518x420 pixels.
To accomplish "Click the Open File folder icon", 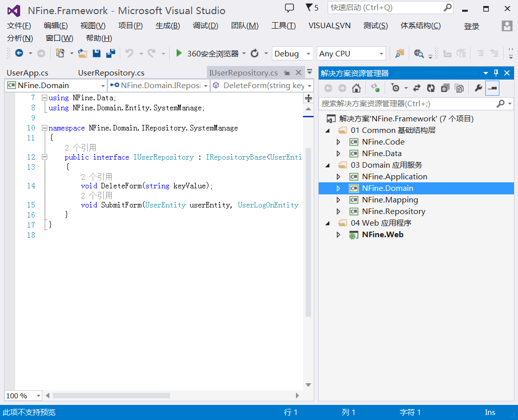I will pos(82,53).
